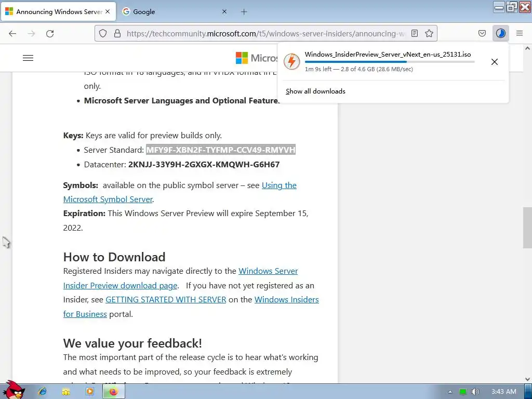This screenshot has width=532, height=399.
Task: Click the Microsoft logo in page header
Action: (x=257, y=58)
